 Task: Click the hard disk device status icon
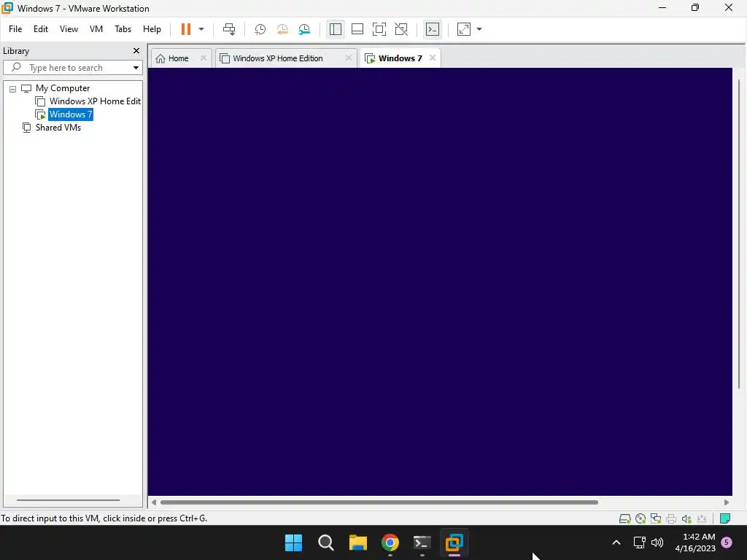[x=624, y=518]
